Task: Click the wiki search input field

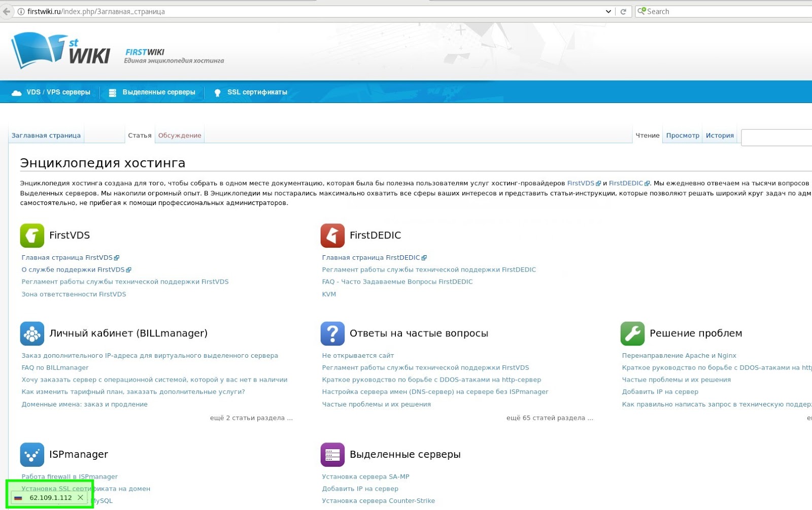Action: coord(776,138)
